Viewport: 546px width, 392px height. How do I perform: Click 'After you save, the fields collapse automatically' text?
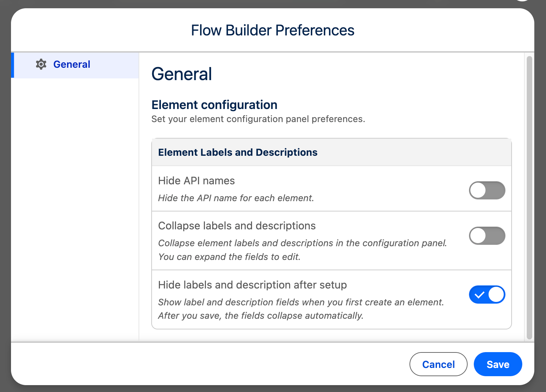tap(261, 316)
